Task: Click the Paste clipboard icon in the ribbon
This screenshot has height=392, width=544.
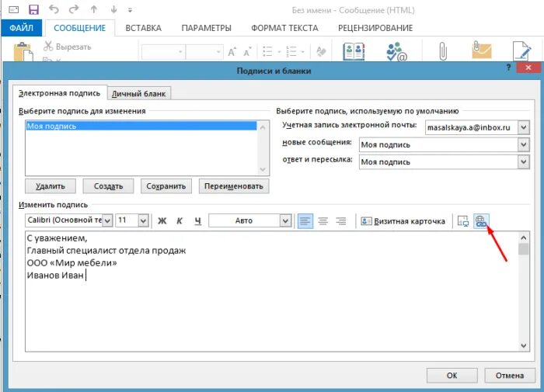Action: click(x=23, y=52)
